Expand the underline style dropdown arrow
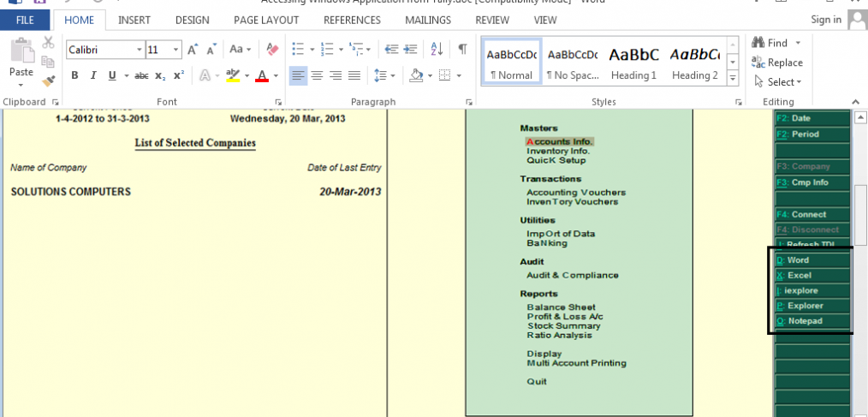 pos(126,75)
